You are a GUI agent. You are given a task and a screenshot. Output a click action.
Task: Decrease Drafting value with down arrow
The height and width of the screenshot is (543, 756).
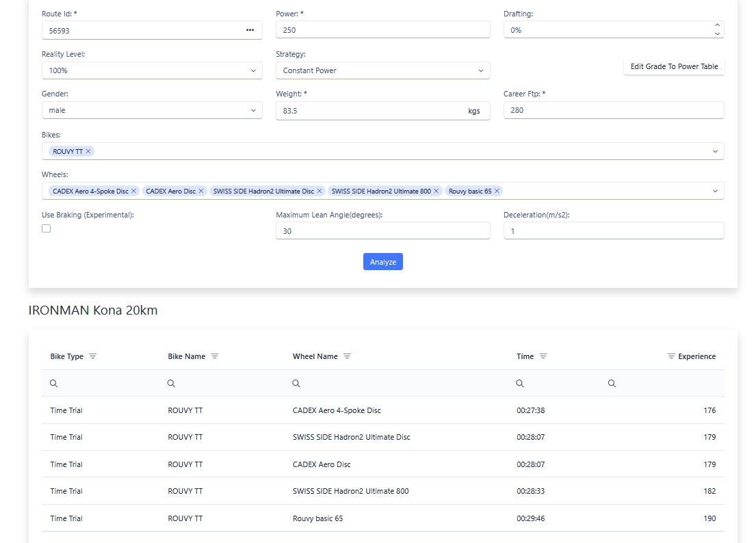pyautogui.click(x=717, y=34)
